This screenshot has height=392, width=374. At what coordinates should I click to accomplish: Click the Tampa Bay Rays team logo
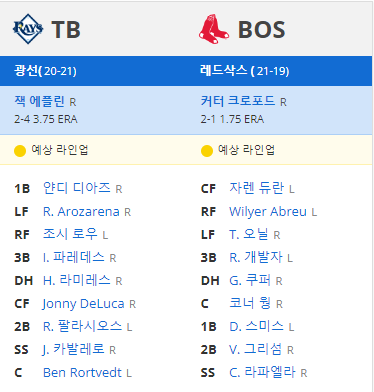pyautogui.click(x=28, y=29)
